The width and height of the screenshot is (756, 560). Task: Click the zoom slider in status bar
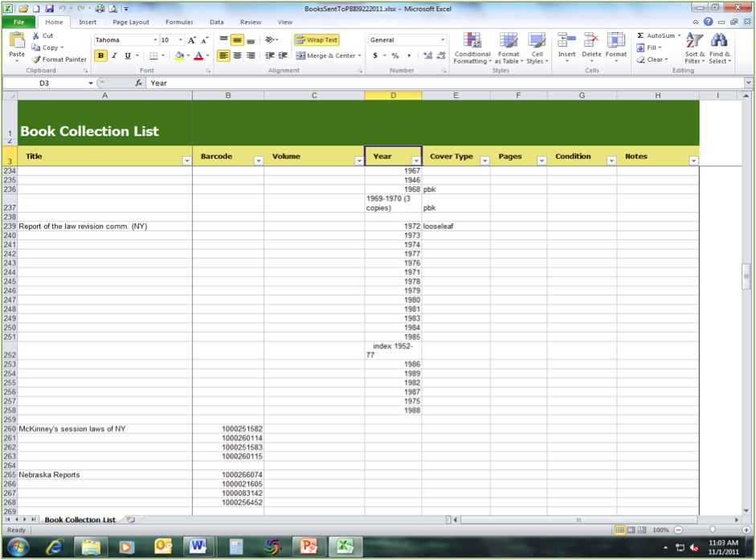[712, 530]
